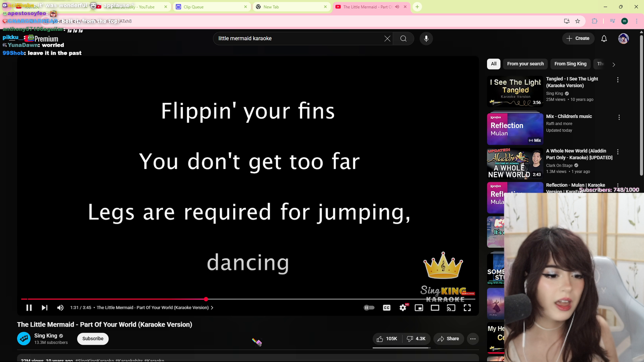Screen dimensions: 644x362
Task: Select the All filter chip
Action: 494,64
